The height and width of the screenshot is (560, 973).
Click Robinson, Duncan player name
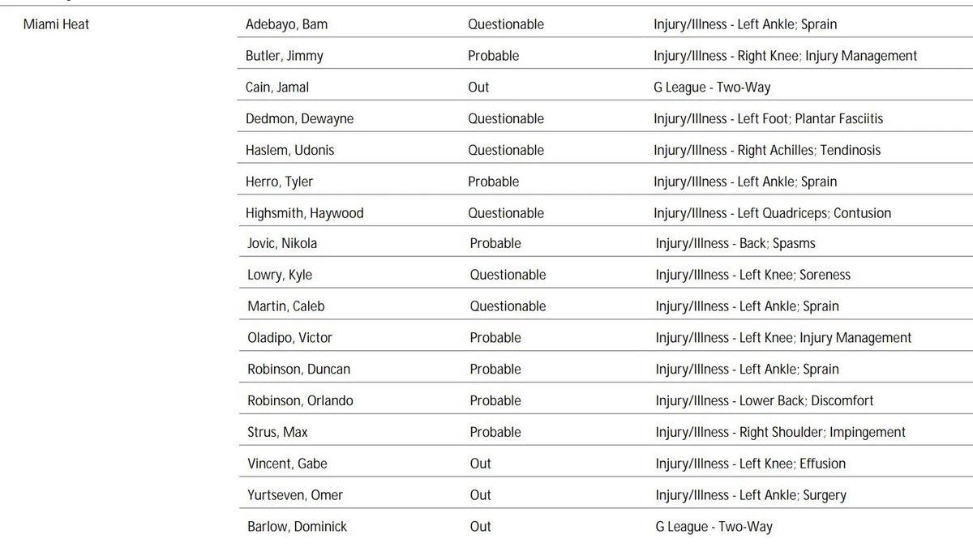click(x=298, y=370)
